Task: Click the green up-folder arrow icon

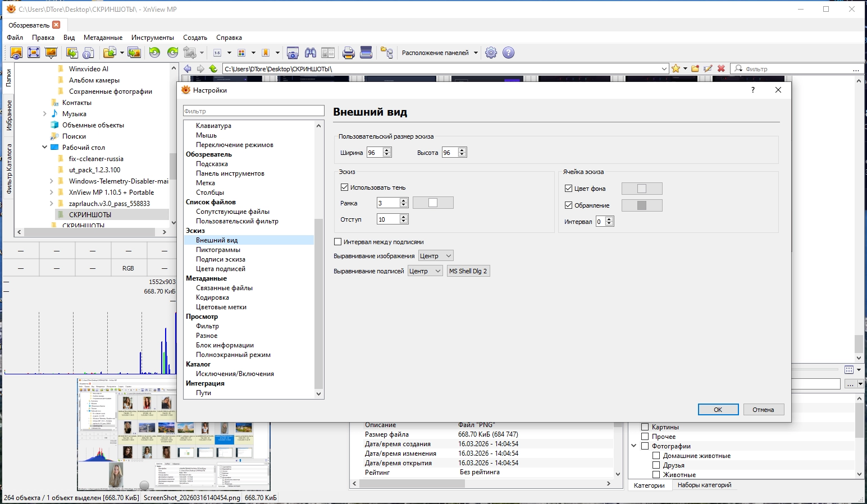Action: [x=213, y=68]
